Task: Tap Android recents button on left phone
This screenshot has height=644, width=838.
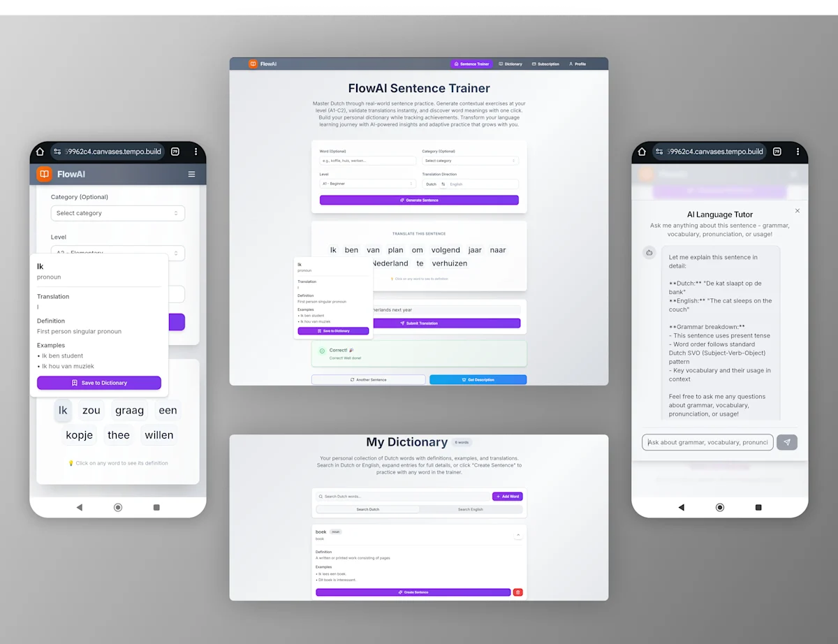Action: point(156,507)
